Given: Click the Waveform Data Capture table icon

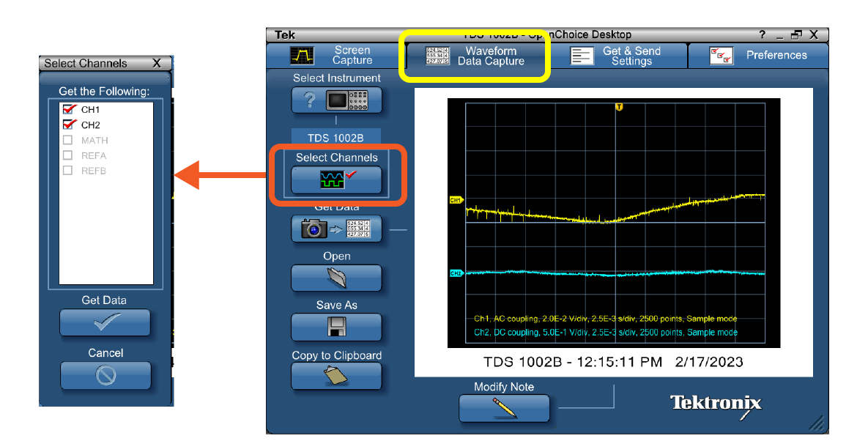Looking at the screenshot, I should point(437,56).
